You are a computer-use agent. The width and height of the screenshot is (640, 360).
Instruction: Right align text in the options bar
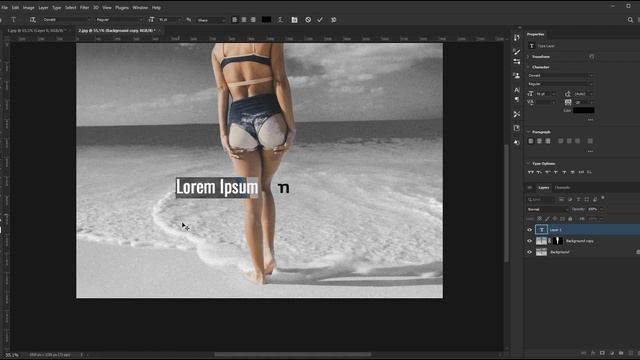[253, 20]
